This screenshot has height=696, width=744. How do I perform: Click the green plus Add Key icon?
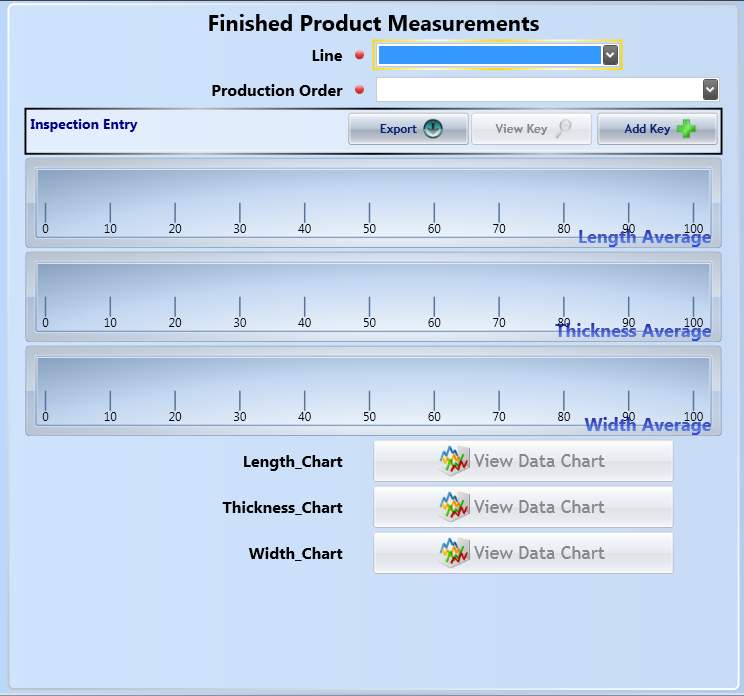[687, 129]
